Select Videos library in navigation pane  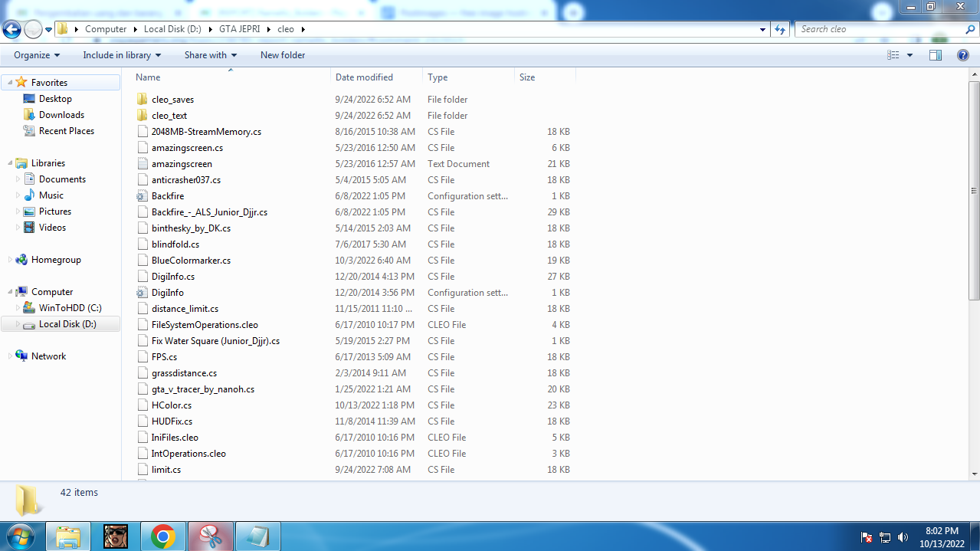click(52, 228)
